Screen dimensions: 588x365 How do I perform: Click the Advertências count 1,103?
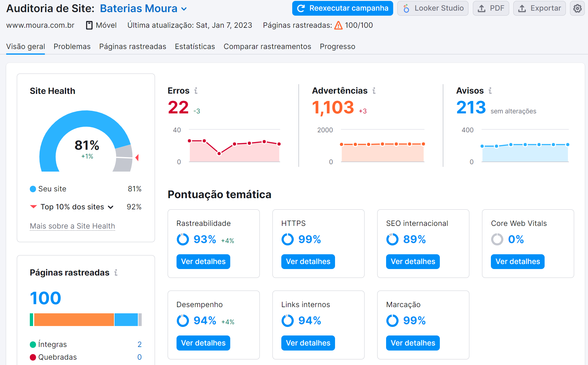tap(333, 107)
